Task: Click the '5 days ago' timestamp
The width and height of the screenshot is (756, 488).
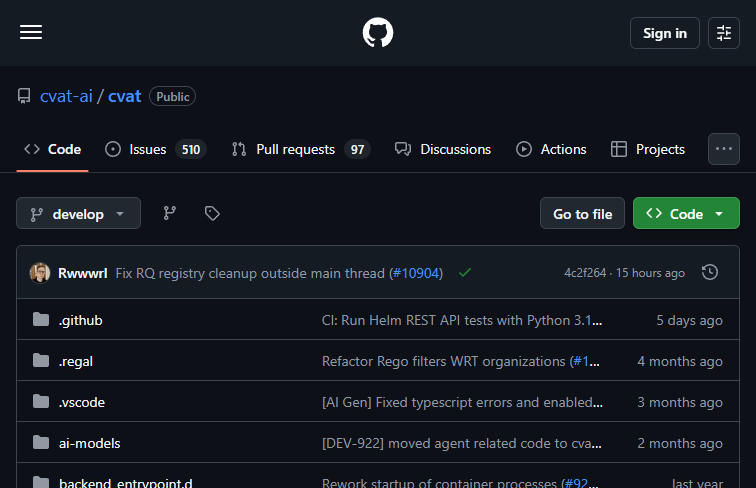Action: click(x=689, y=320)
